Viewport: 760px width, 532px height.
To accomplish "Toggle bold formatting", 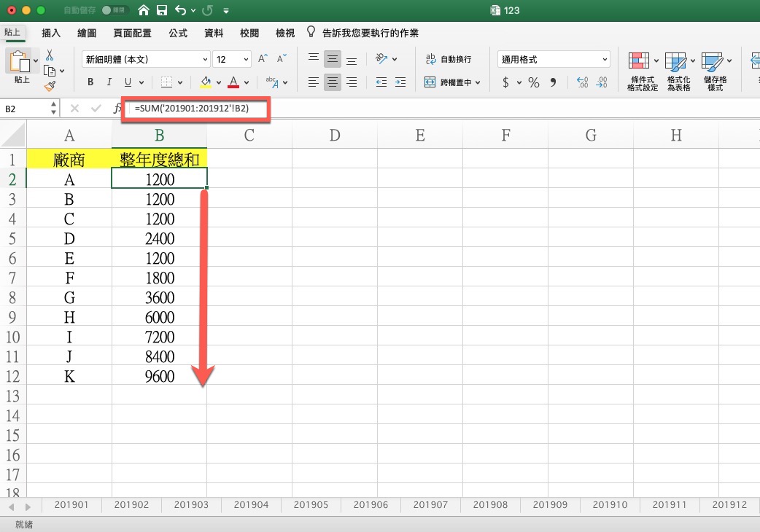I will coord(90,82).
